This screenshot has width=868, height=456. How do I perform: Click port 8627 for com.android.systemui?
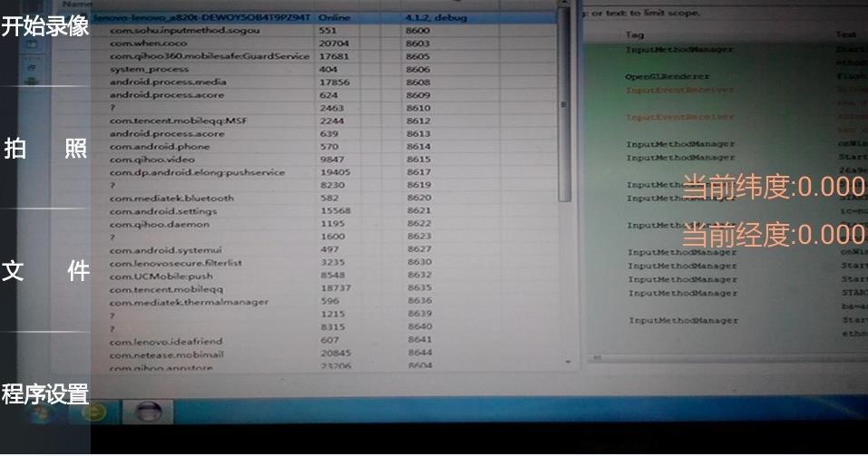pyautogui.click(x=419, y=249)
